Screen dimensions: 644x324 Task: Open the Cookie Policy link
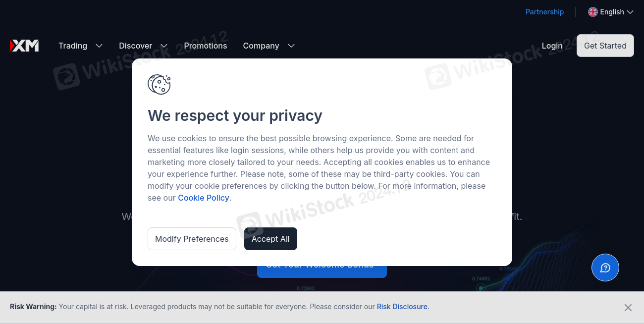coord(204,198)
